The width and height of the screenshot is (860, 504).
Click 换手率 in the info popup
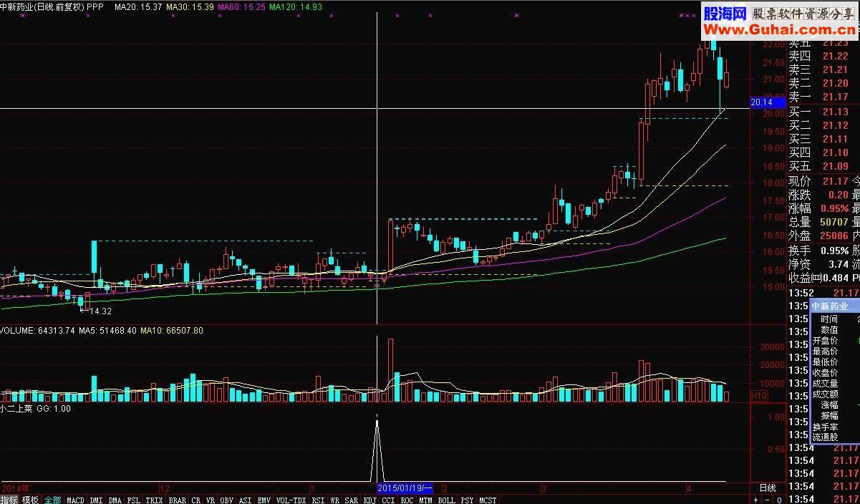coord(825,427)
